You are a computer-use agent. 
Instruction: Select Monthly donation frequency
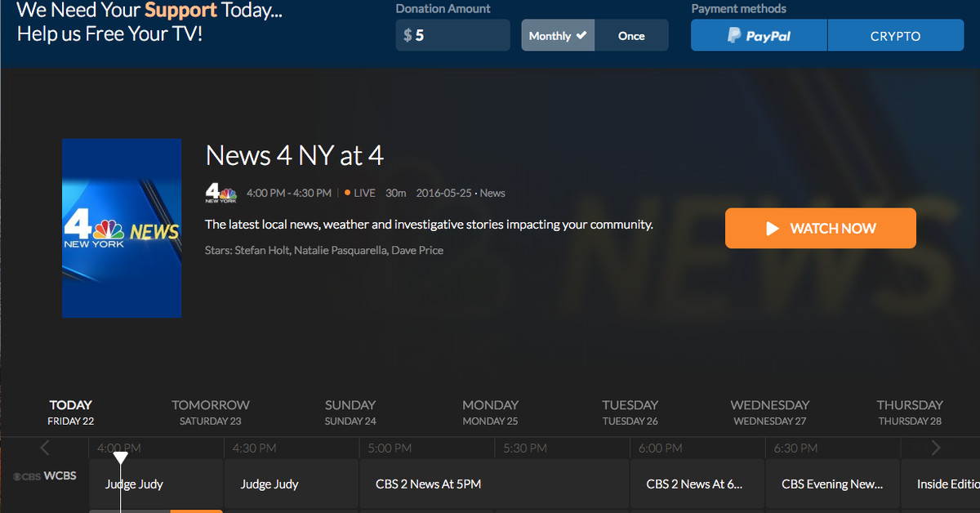(558, 36)
